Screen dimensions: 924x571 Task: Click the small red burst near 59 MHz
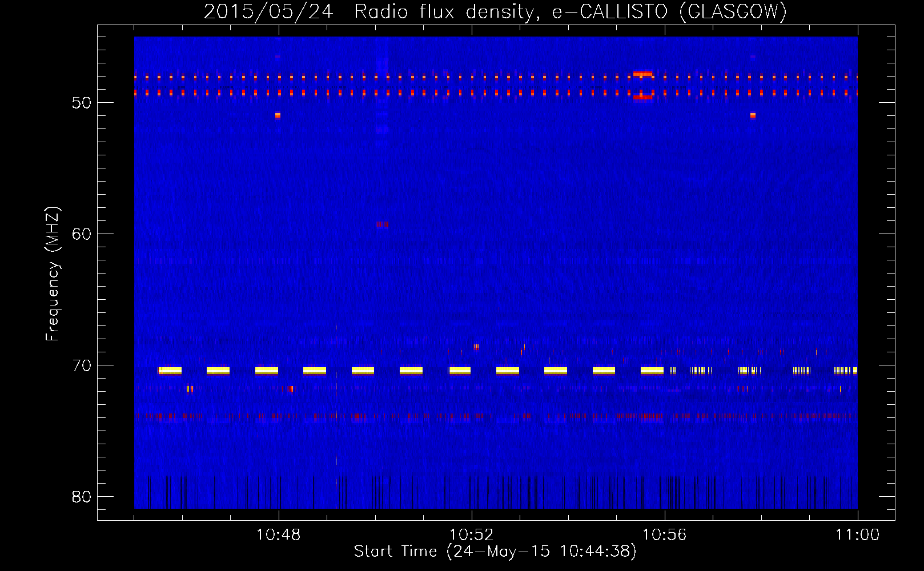(x=383, y=224)
